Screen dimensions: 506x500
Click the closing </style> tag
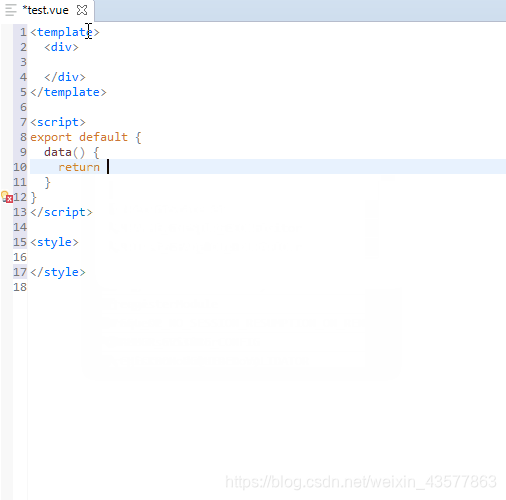58,272
